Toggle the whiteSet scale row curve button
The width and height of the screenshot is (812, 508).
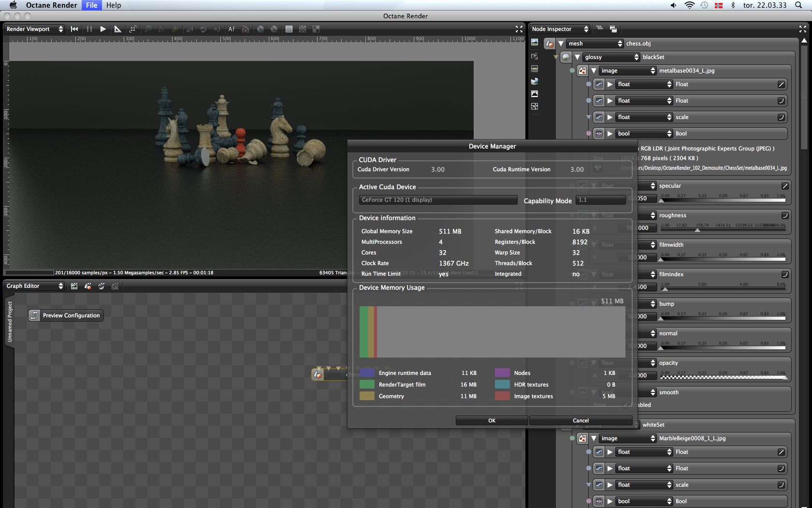(x=781, y=485)
